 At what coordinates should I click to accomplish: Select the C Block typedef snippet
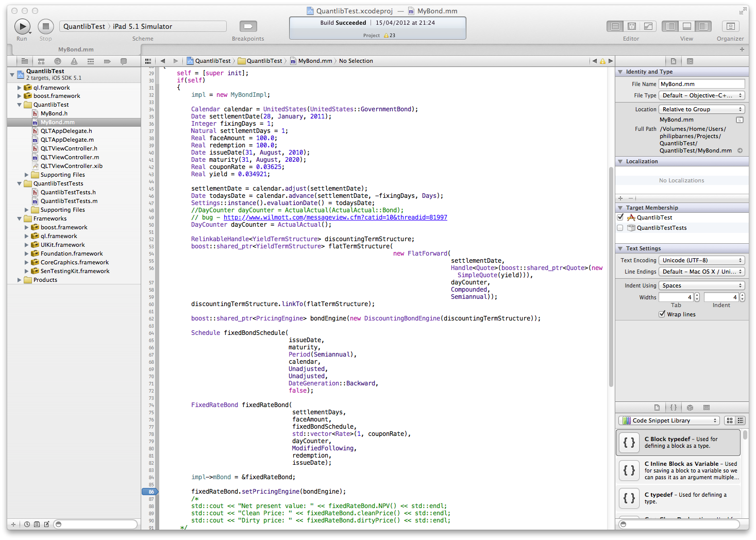[x=679, y=443]
